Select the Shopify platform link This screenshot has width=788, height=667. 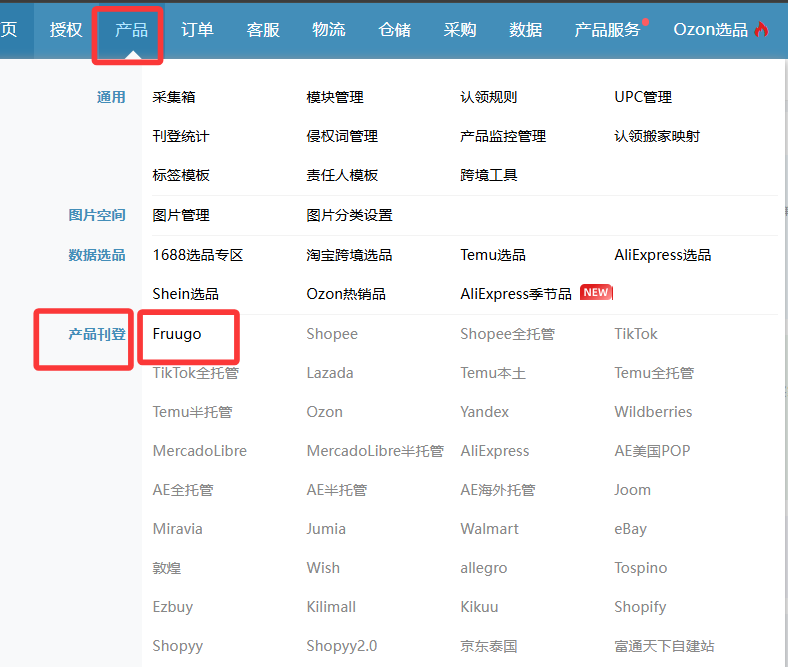(x=640, y=607)
